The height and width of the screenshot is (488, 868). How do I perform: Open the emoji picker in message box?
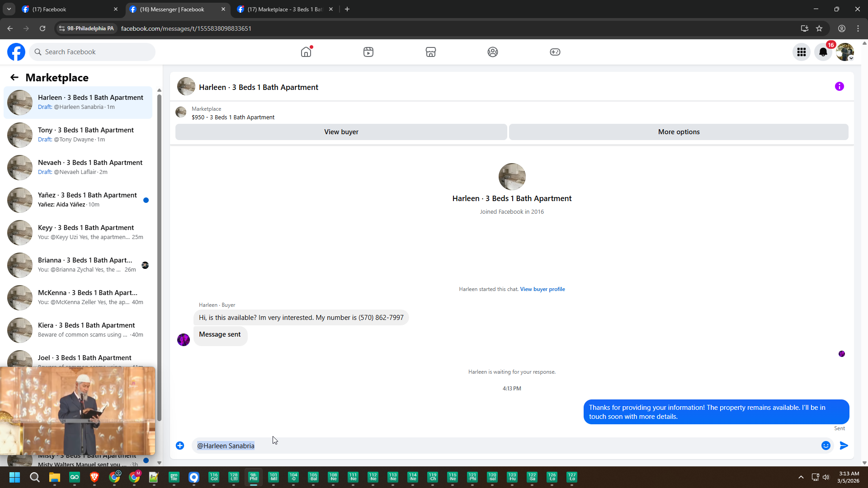tap(826, 446)
